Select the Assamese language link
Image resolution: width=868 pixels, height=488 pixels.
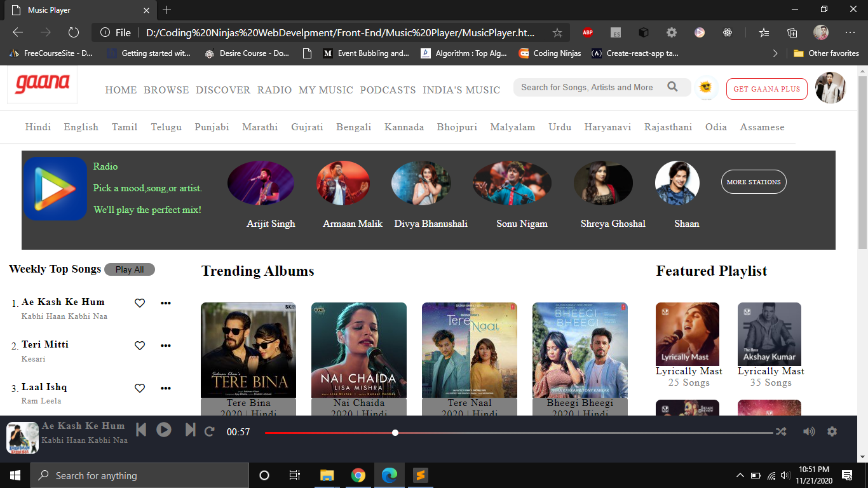point(762,127)
